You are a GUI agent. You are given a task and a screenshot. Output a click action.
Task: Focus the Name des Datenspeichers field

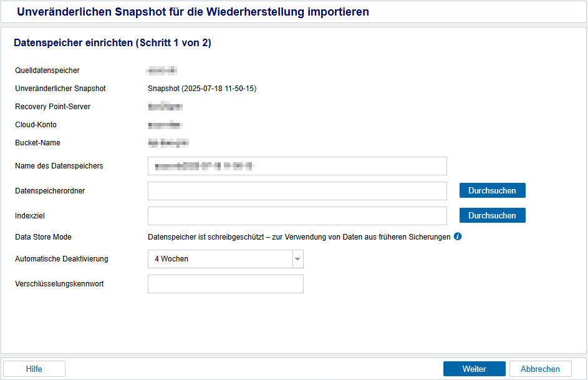pyautogui.click(x=297, y=166)
